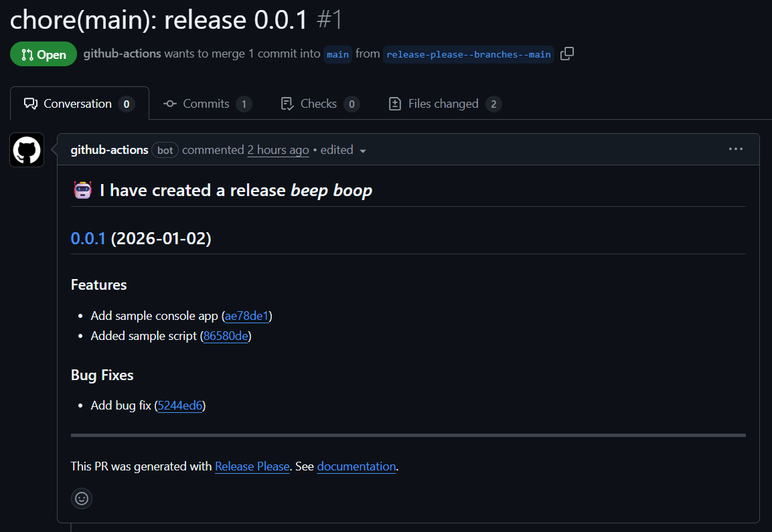The width and height of the screenshot is (772, 532).
Task: Open the release-please--branches--main branch link
Action: (x=469, y=54)
